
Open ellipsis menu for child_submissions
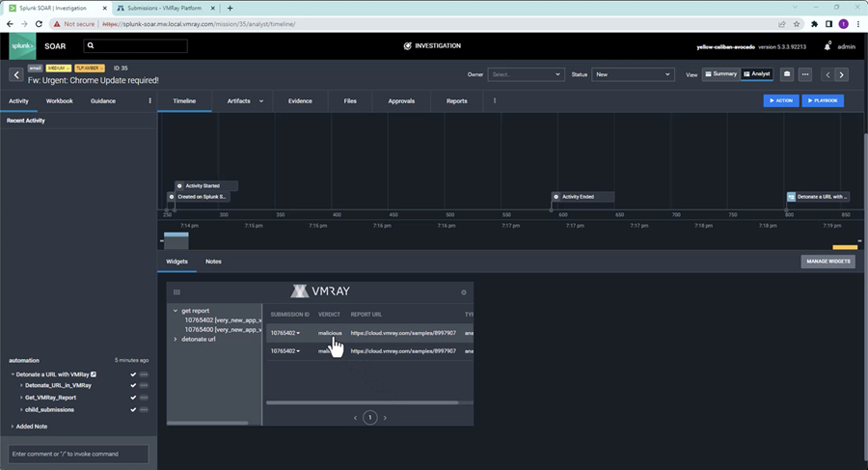click(144, 409)
